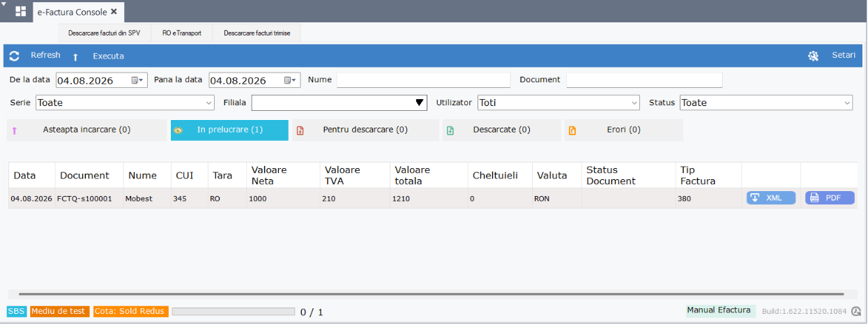
Task: Open calendar picker for Pana la data
Action: point(291,80)
